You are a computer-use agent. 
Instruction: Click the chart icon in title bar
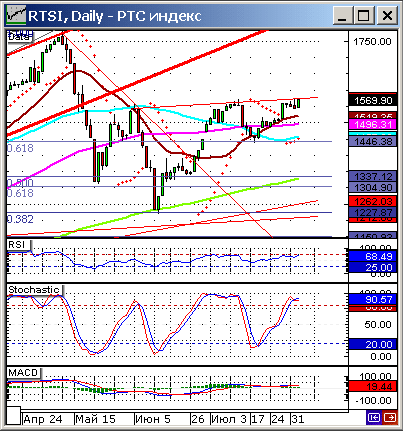tap(16, 15)
